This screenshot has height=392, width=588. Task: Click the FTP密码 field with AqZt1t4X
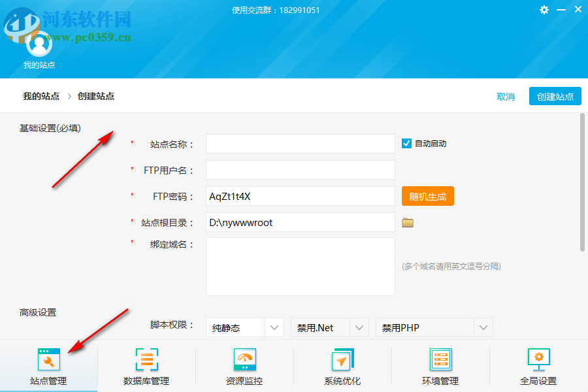301,196
